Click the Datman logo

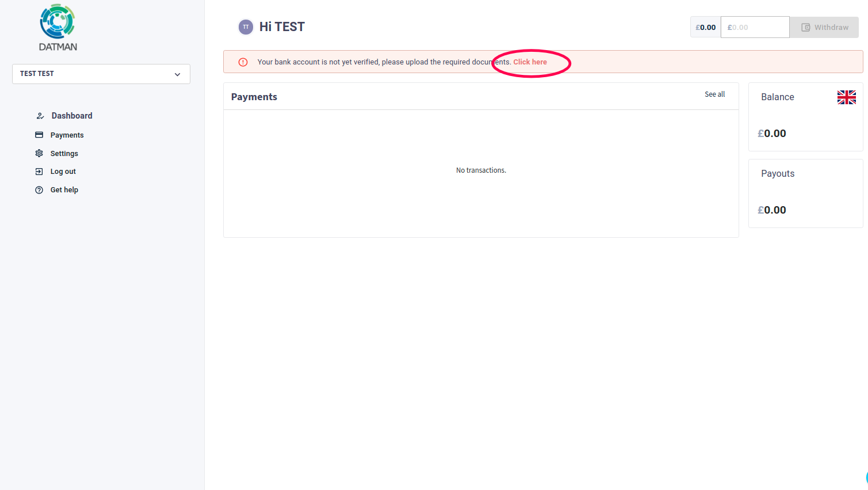[x=58, y=28]
